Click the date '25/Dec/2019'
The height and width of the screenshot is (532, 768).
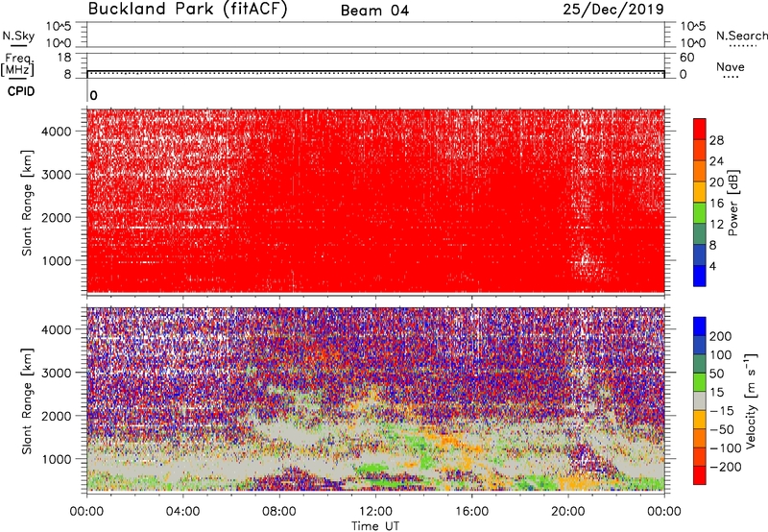coord(613,9)
